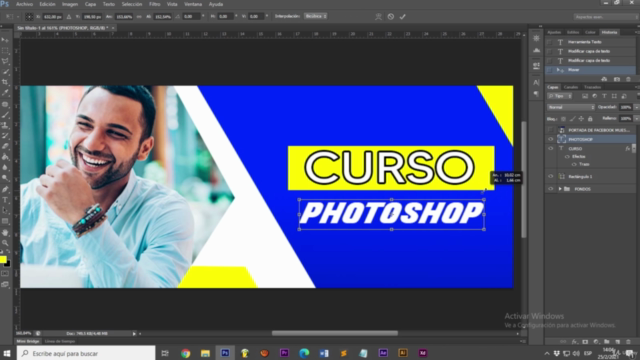The width and height of the screenshot is (640, 360).
Task: Toggle the link between width and height
Action: click(x=139, y=17)
